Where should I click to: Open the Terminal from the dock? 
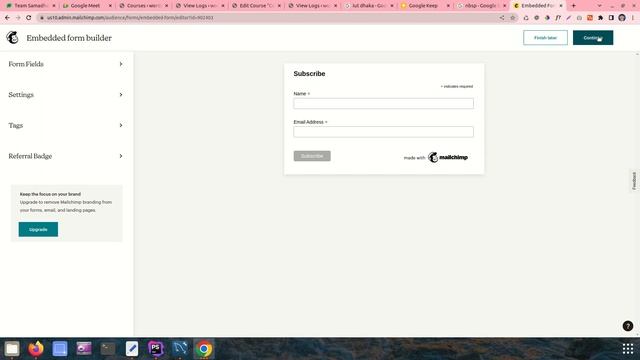point(108,349)
